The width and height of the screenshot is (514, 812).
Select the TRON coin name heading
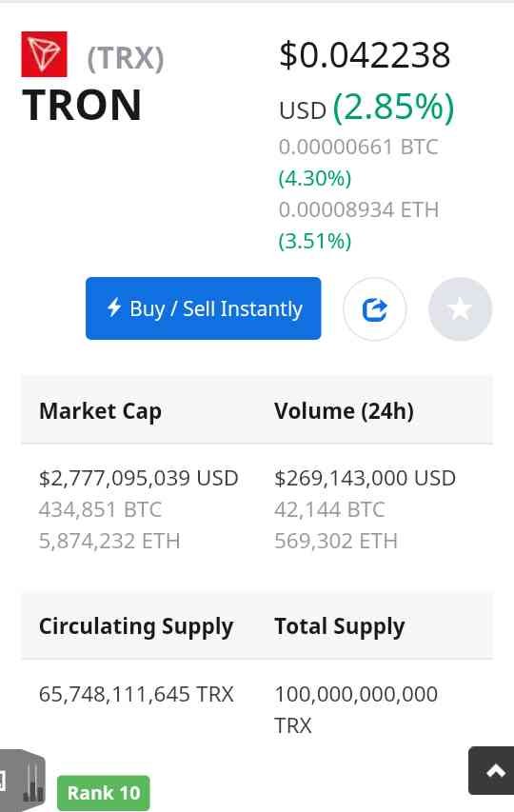(82, 105)
